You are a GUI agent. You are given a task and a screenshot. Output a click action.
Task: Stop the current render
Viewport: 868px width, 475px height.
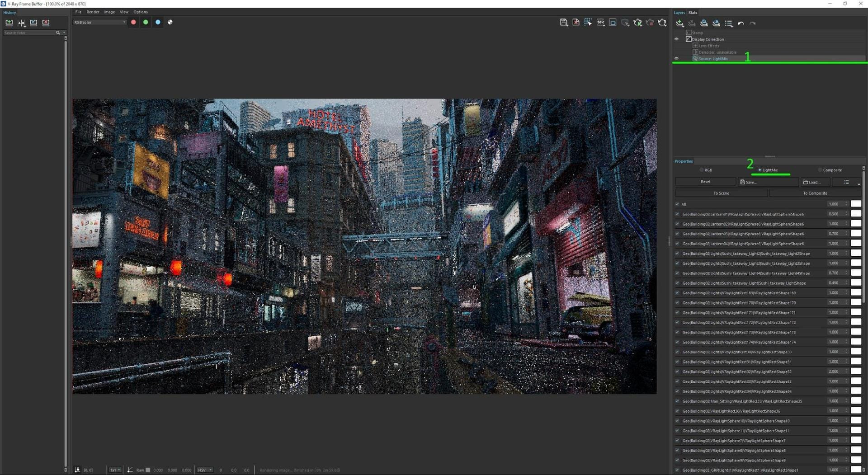[x=650, y=23]
